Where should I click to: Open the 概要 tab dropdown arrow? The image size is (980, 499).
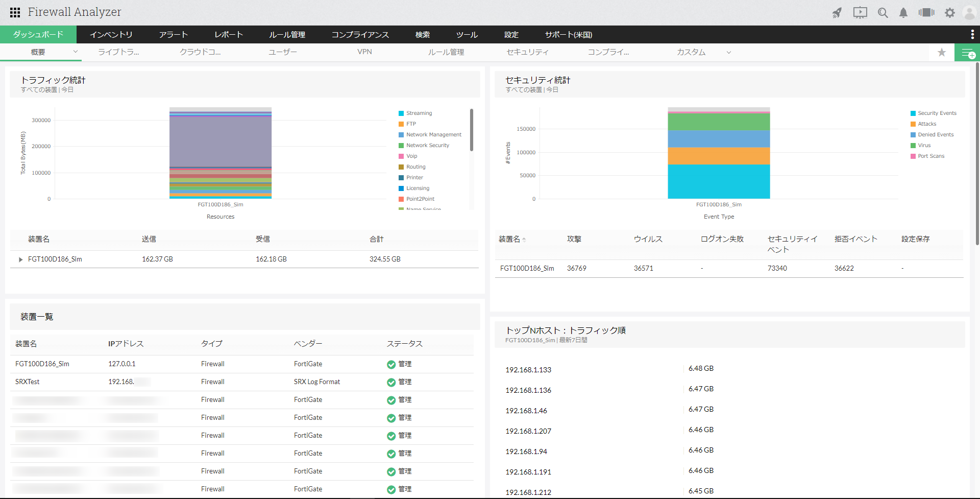pos(76,52)
